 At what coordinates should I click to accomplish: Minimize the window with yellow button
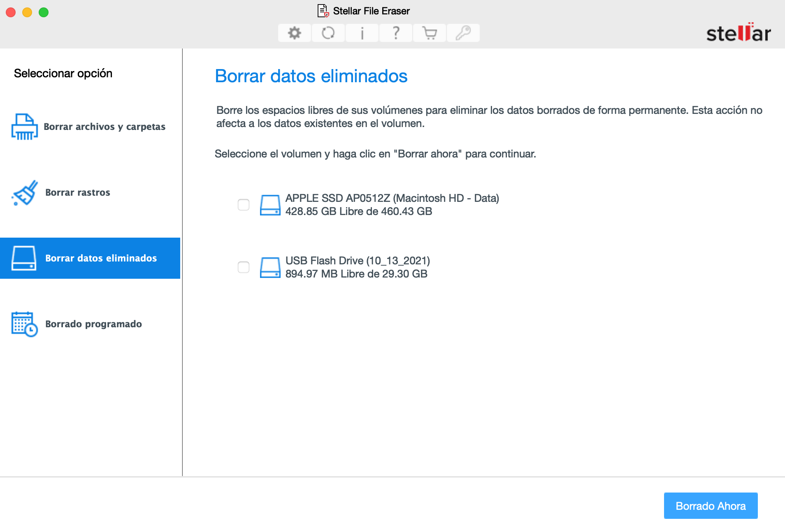(27, 12)
